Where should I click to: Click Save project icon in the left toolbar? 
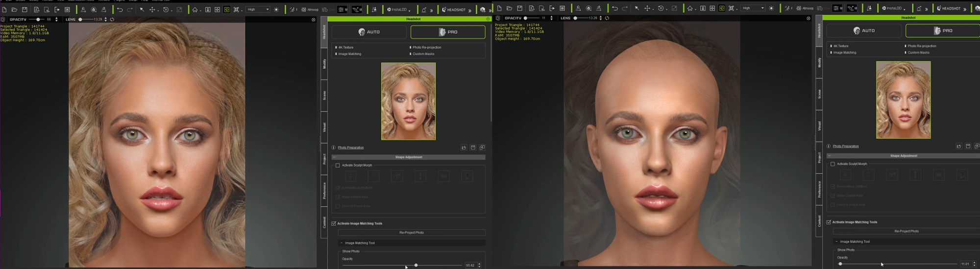(24, 10)
